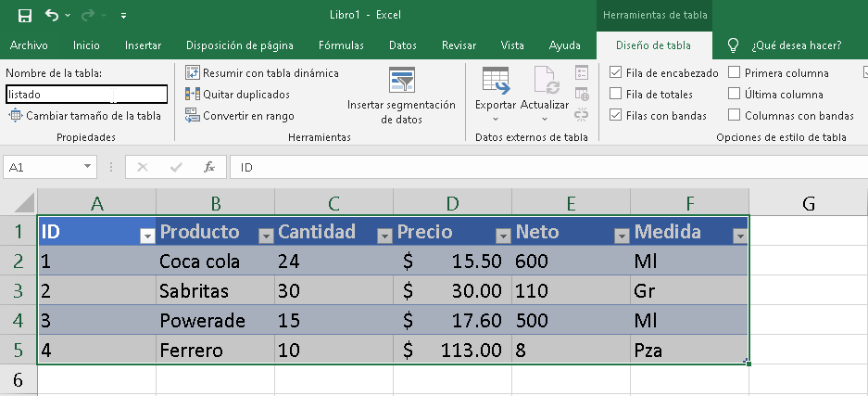The image size is (868, 396).
Task: Click the table name field containing listado
Action: [86, 95]
